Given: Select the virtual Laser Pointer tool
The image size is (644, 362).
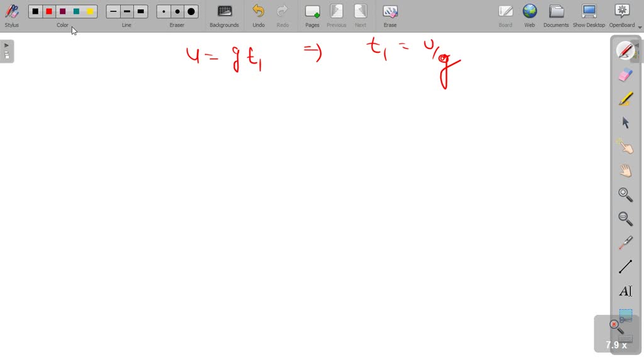Looking at the screenshot, I should click(x=625, y=243).
